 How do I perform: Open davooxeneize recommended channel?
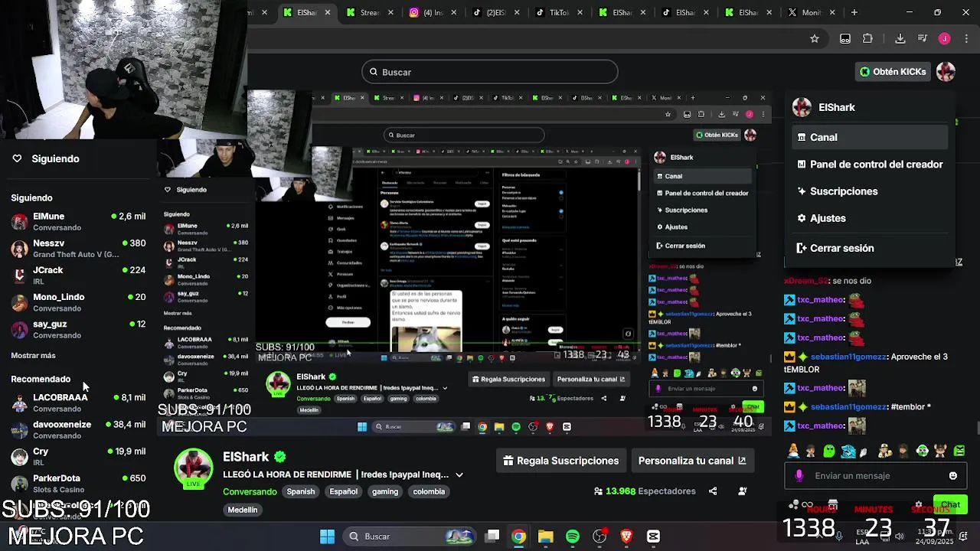78,429
